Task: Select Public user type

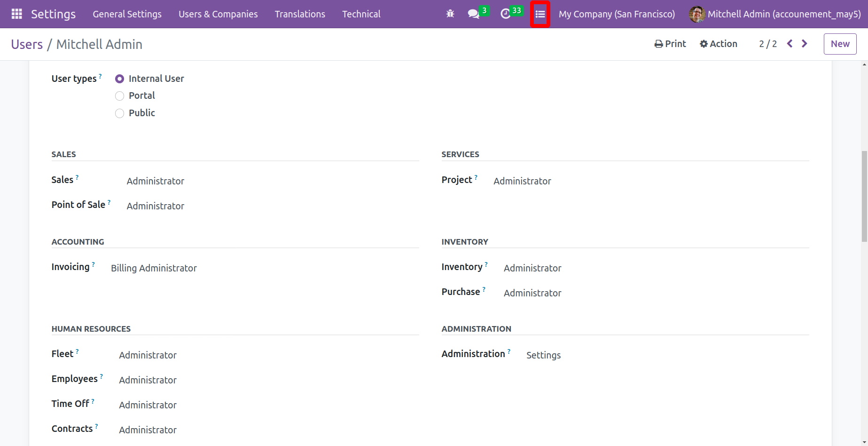Action: pos(120,113)
